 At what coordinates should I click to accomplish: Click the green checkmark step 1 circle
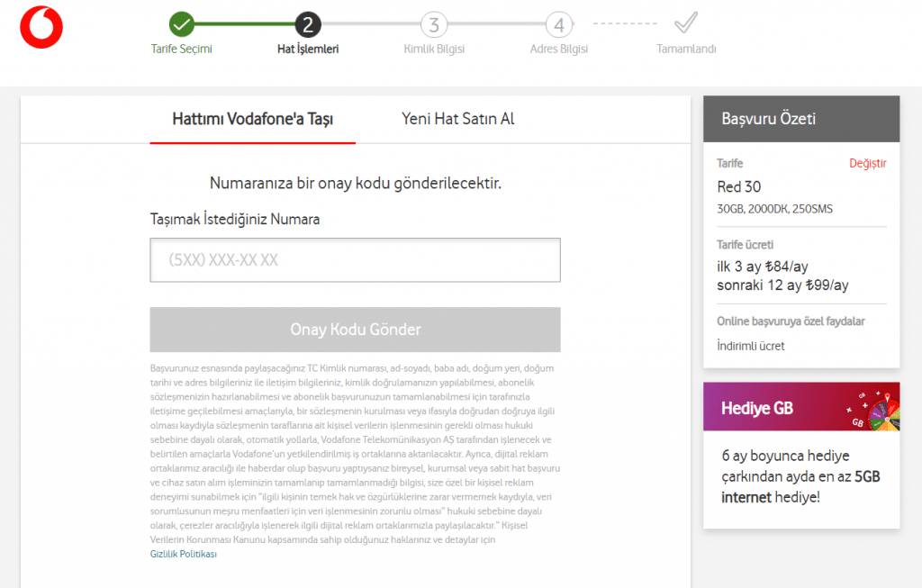pos(182,24)
